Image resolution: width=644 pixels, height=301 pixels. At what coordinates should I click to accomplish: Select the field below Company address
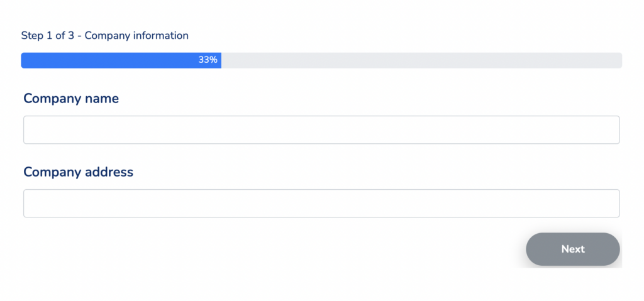[321, 203]
